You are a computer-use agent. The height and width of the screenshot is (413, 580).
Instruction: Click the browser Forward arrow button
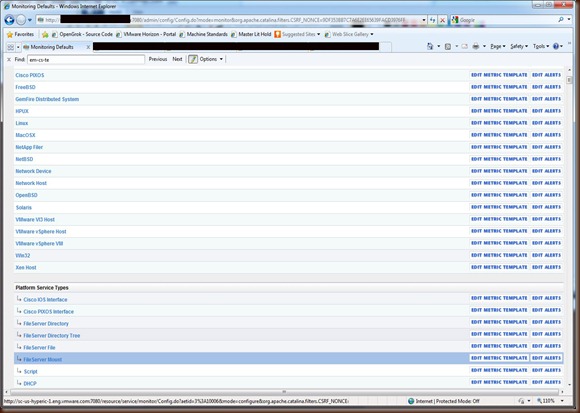pos(21,20)
